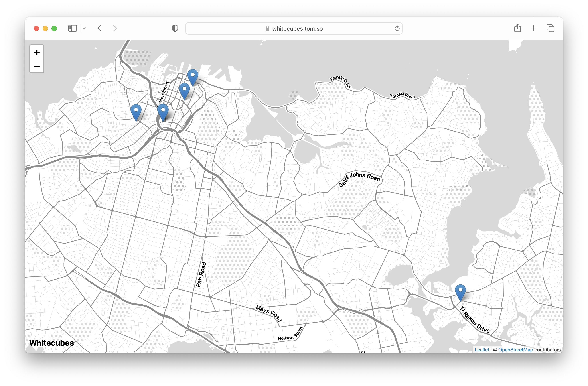Expand the sidebar dropdown chevron
Viewport: 588px width, 386px height.
84,28
